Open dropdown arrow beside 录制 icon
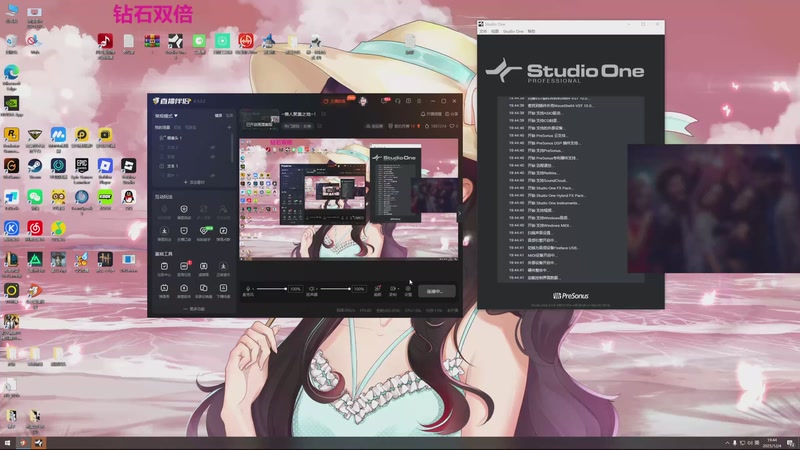Image resolution: width=800 pixels, height=450 pixels. pyautogui.click(x=398, y=289)
